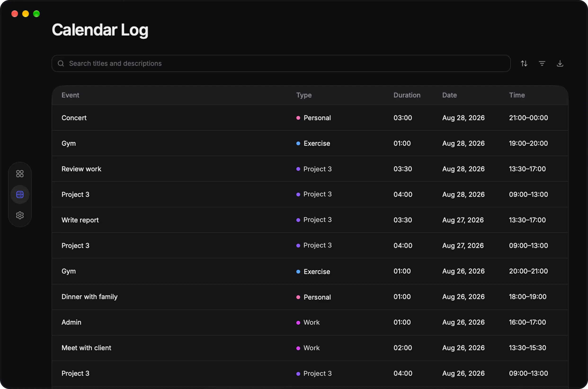Click the magenta dot in the Admin row

pos(298,323)
